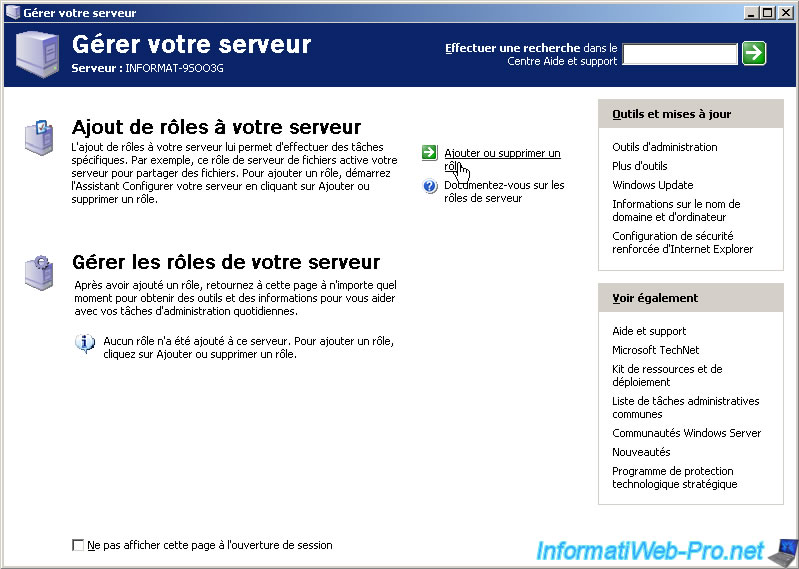
Task: Open Aide et support link
Action: 649,331
